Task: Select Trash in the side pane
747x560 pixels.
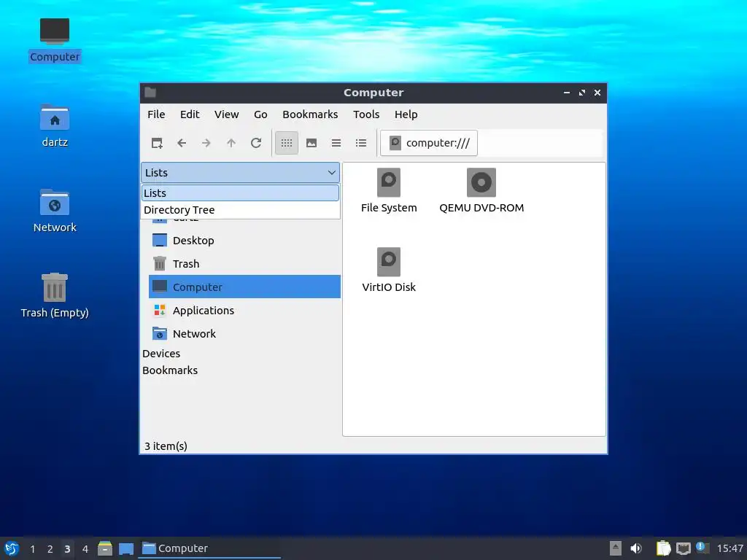Action: point(244,264)
